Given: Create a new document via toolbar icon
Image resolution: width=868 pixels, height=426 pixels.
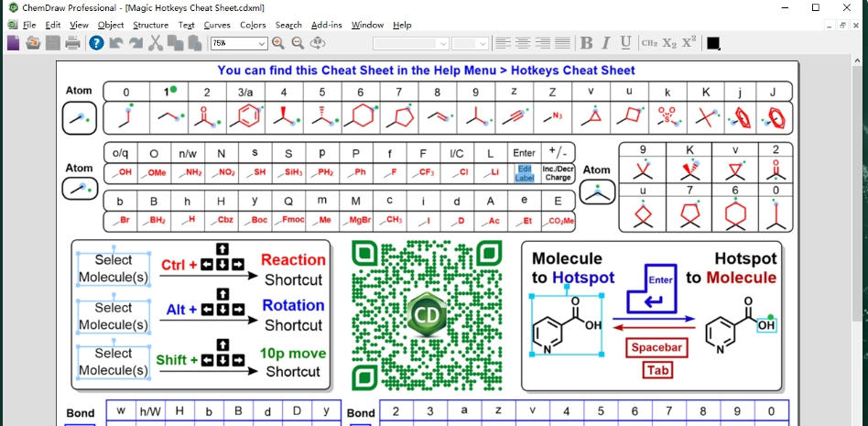Looking at the screenshot, I should tap(14, 43).
